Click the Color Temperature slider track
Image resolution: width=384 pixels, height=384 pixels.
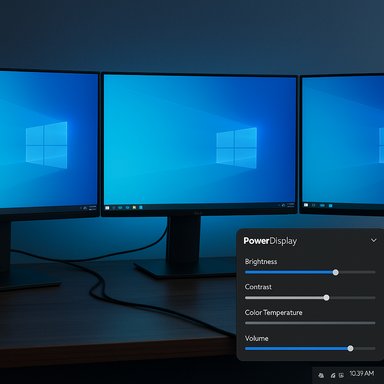click(x=310, y=323)
